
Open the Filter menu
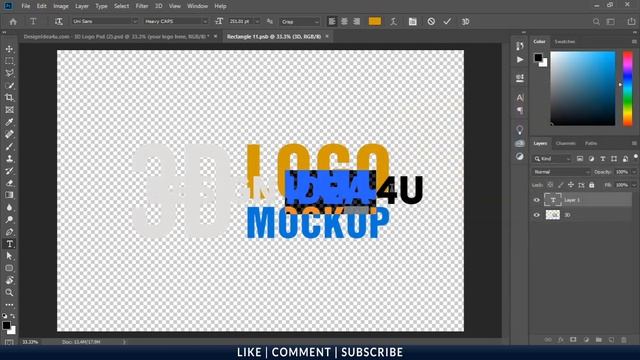(142, 6)
